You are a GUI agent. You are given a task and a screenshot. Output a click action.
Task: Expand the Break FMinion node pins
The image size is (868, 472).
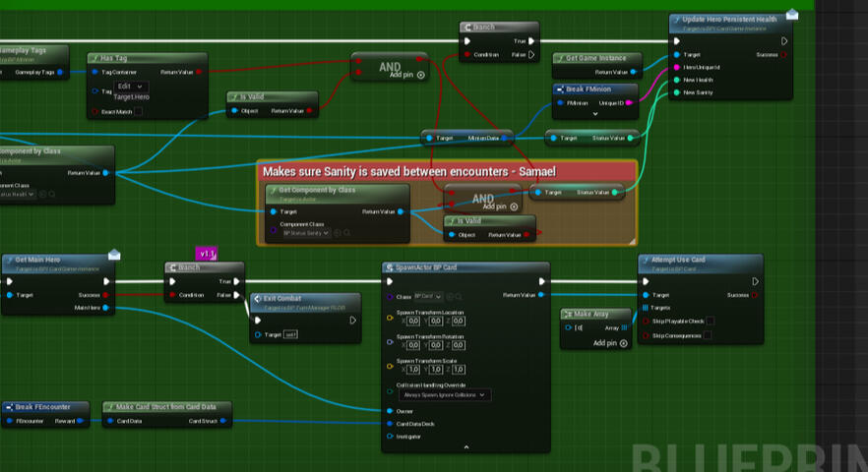pos(594,114)
